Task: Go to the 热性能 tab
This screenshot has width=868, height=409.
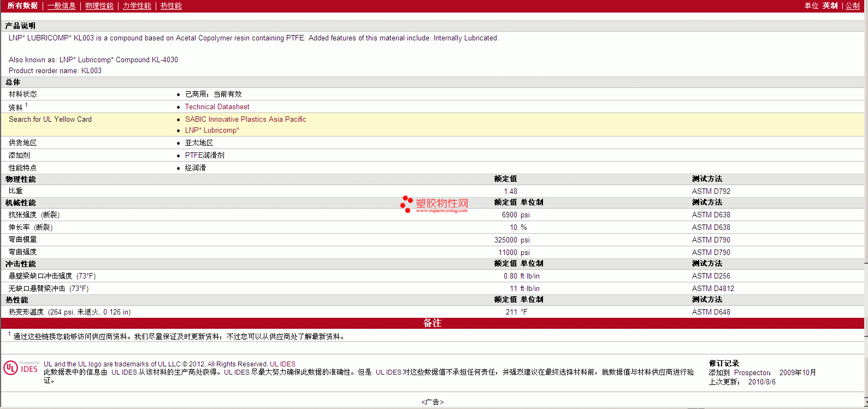Action: (x=171, y=5)
